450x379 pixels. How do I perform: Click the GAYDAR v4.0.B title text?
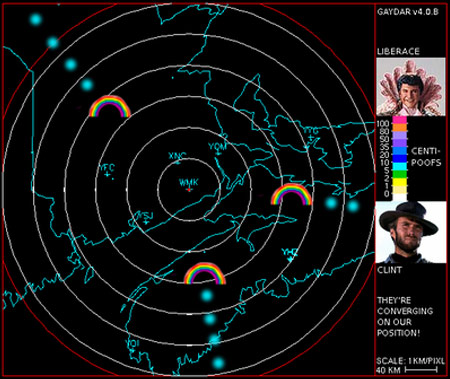tap(408, 12)
